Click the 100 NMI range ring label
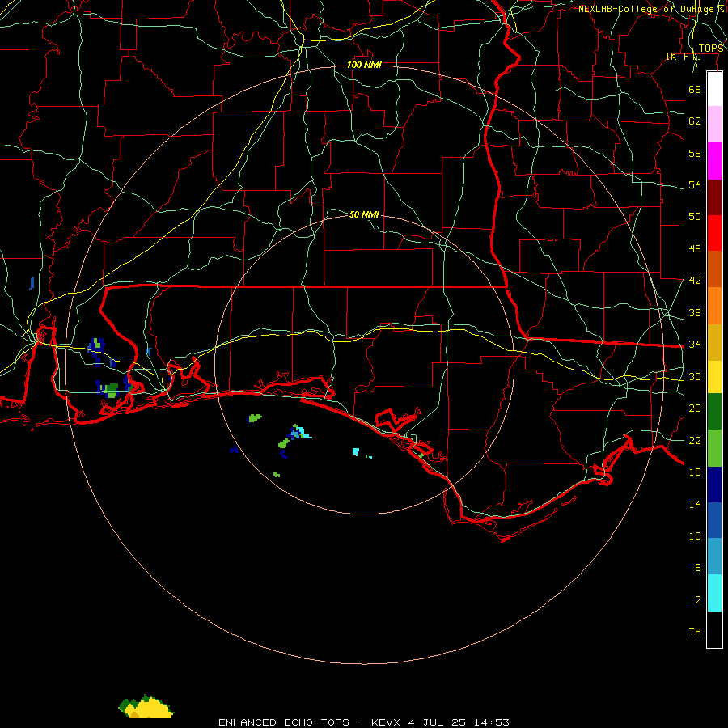The height and width of the screenshot is (728, 728). click(364, 65)
